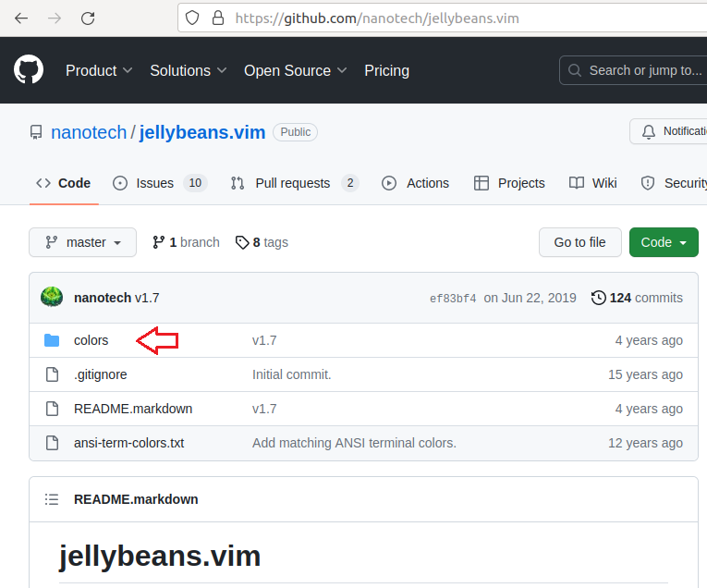The height and width of the screenshot is (588, 707).
Task: Open the shield tracking protection icon
Action: pos(192,18)
